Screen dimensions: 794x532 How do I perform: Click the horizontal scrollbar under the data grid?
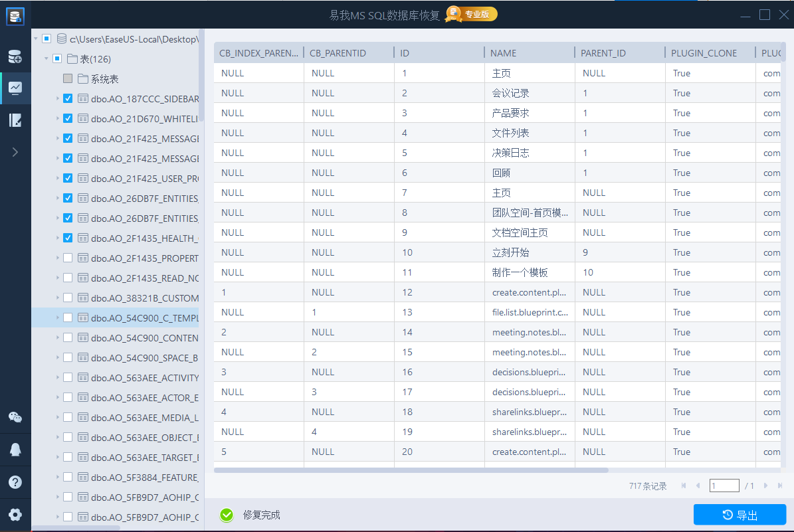click(411, 470)
